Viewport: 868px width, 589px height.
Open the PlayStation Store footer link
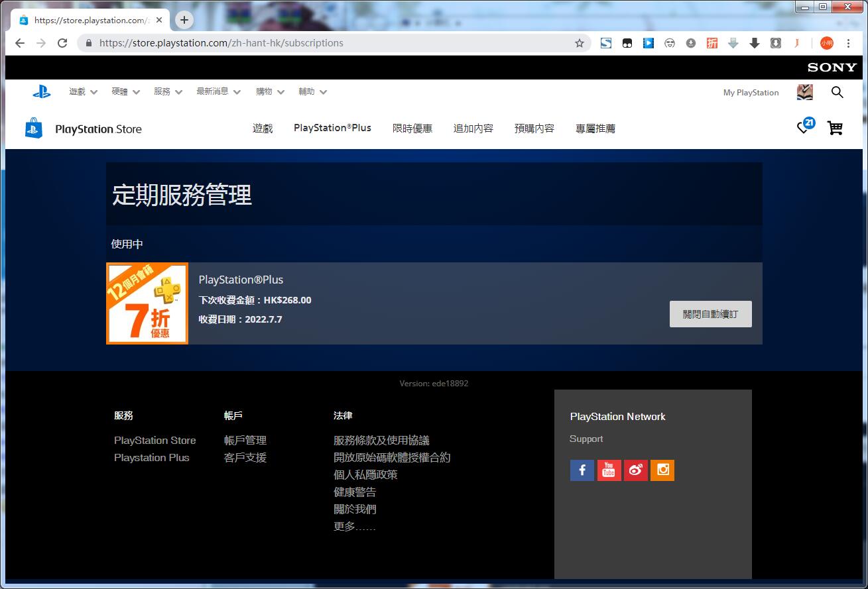[x=155, y=441]
